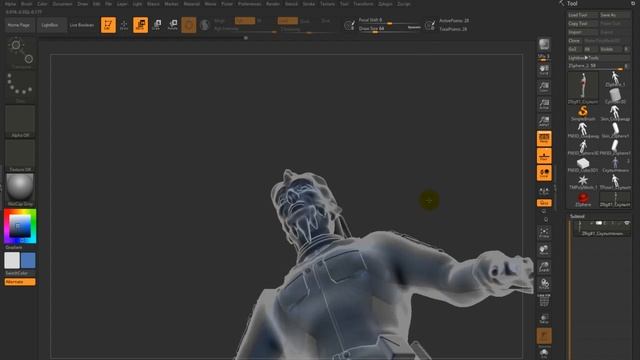Toggle the Rgb button
The width and height of the screenshot is (640, 360).
244,20
